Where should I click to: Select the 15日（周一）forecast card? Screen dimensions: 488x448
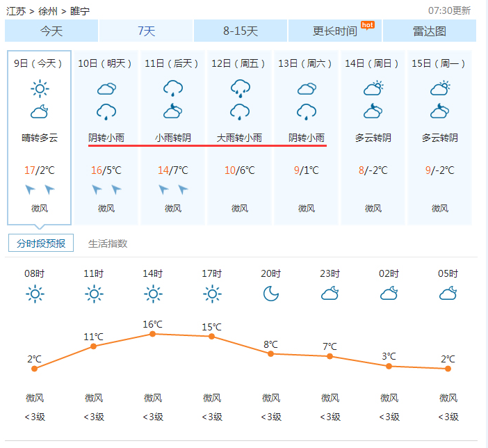point(439,137)
